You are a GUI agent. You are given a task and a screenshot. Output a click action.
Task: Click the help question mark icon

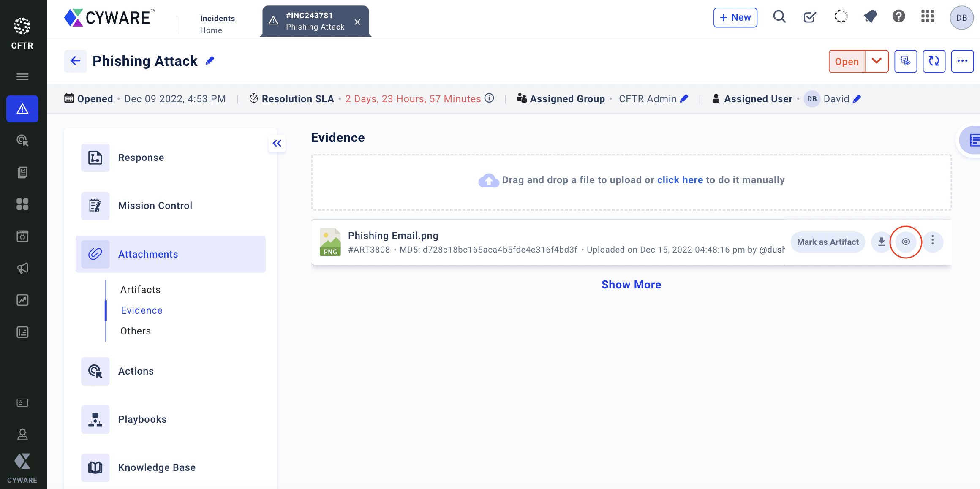click(898, 17)
